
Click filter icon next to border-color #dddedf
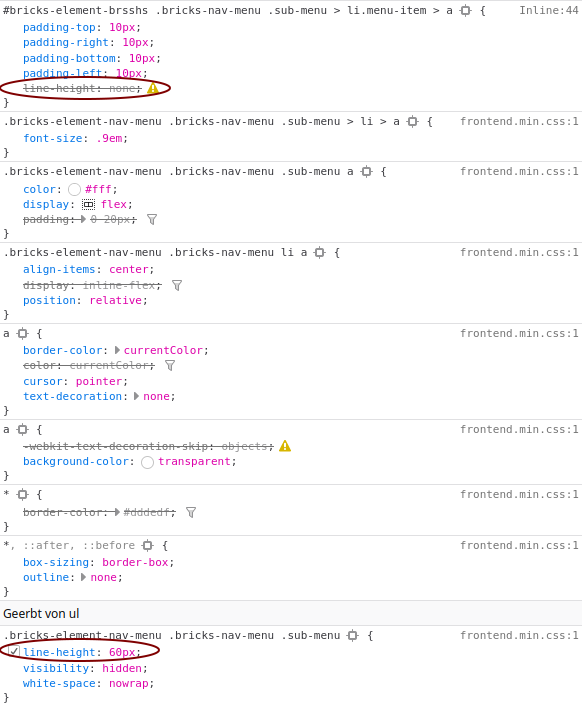(x=191, y=512)
